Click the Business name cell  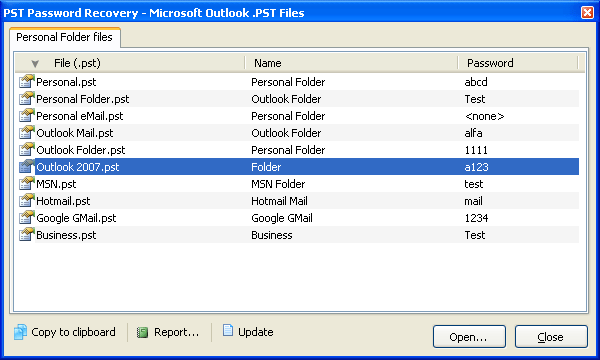tap(272, 235)
